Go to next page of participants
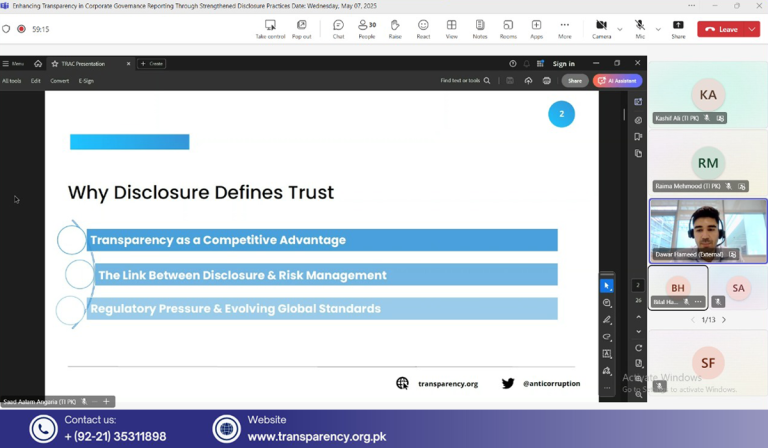Image resolution: width=768 pixels, height=448 pixels. coord(724,320)
